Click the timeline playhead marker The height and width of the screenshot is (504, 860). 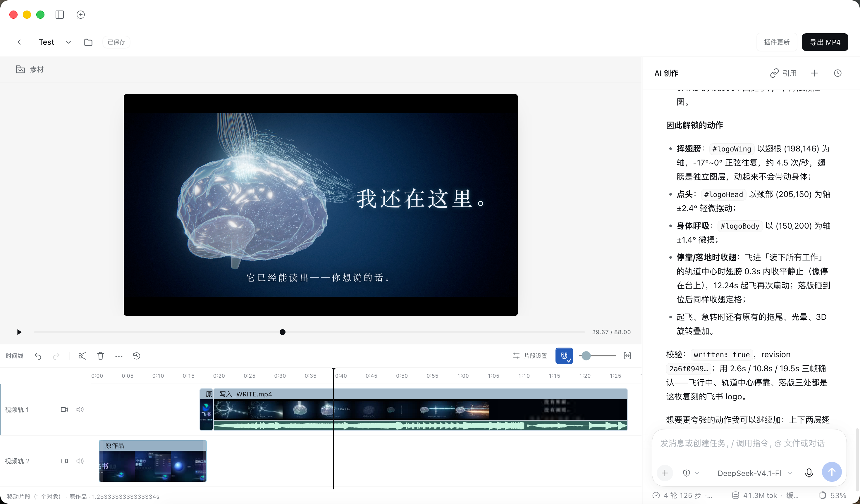tap(333, 370)
